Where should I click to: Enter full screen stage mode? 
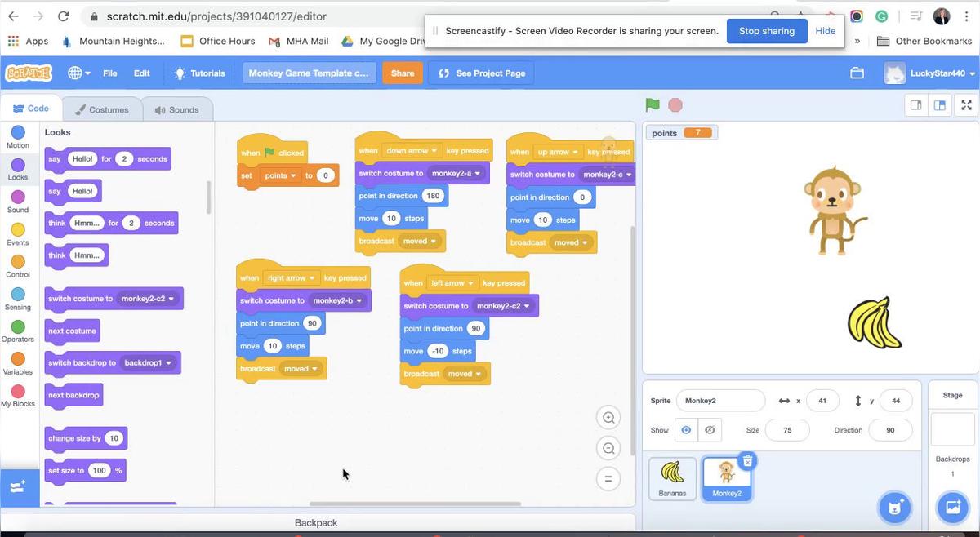966,104
